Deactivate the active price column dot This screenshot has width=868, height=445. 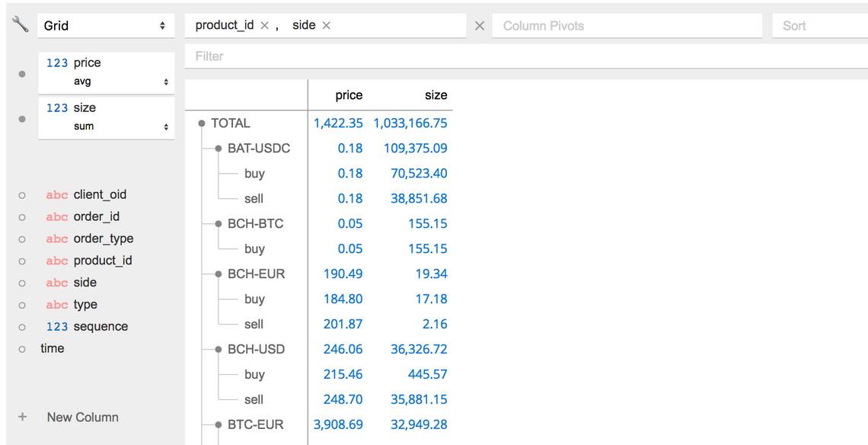[x=22, y=74]
